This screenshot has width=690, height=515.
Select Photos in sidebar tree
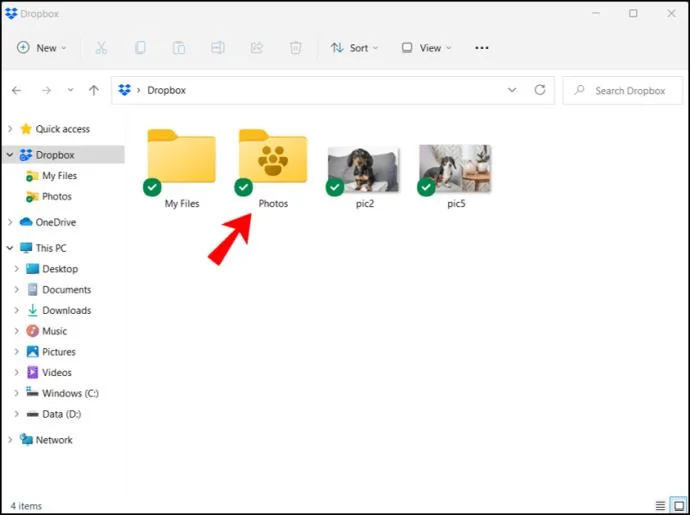(x=56, y=196)
